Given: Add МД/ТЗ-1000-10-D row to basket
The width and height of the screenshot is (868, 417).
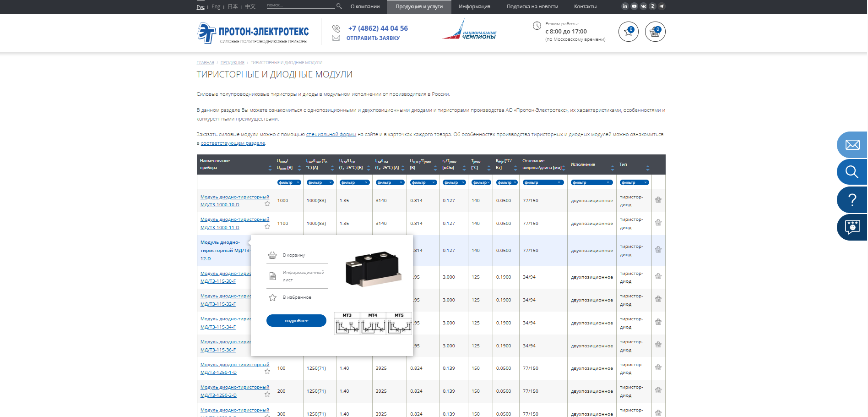Looking at the screenshot, I should pyautogui.click(x=658, y=200).
